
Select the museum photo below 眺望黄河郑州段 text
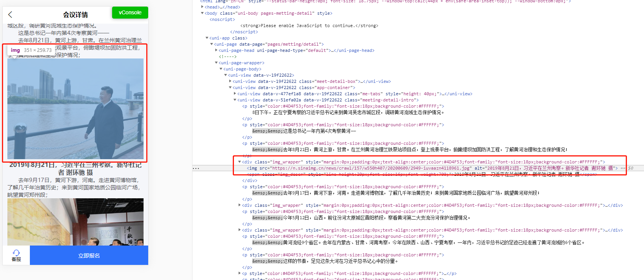click(75, 222)
